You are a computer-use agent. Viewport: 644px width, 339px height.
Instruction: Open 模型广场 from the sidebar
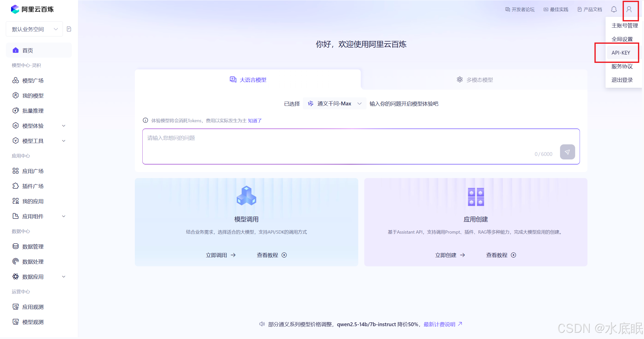tap(33, 80)
